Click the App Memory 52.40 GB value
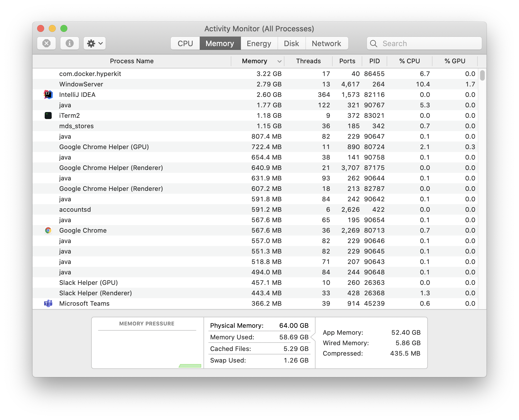Viewport: 519px width, 420px height. [x=406, y=332]
